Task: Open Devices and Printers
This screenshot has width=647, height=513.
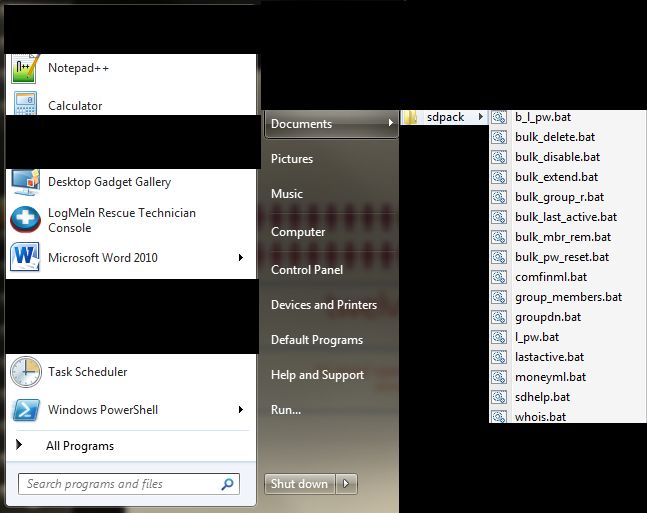Action: 324,305
